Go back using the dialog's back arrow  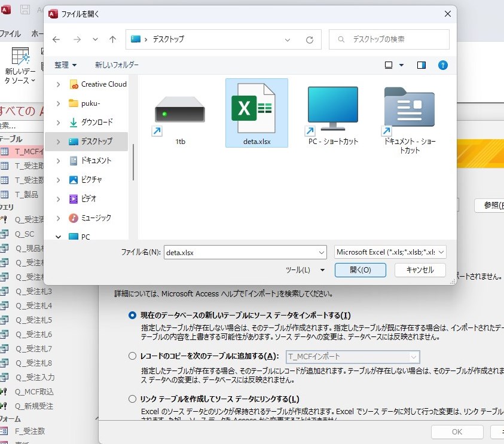coord(56,39)
